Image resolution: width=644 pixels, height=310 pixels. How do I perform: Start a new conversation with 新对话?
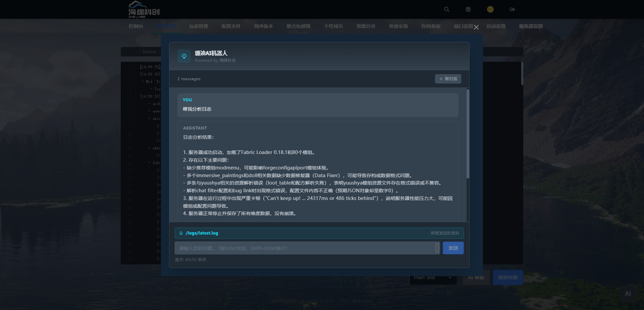pos(448,79)
